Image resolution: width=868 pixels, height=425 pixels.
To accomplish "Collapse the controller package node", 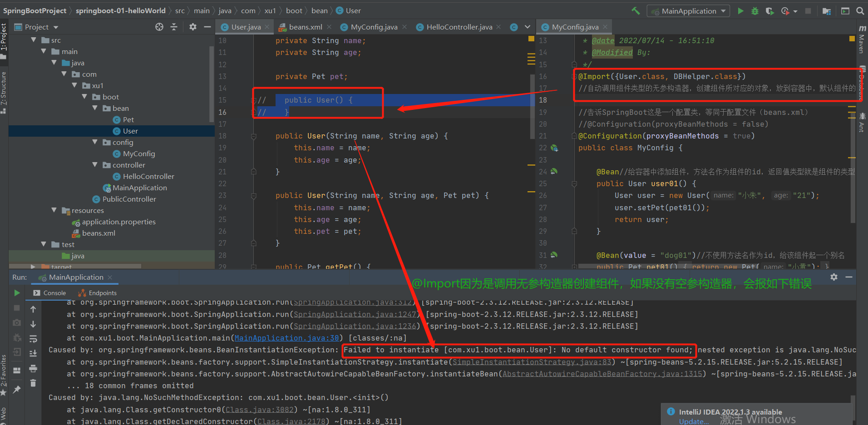I will tap(95, 165).
